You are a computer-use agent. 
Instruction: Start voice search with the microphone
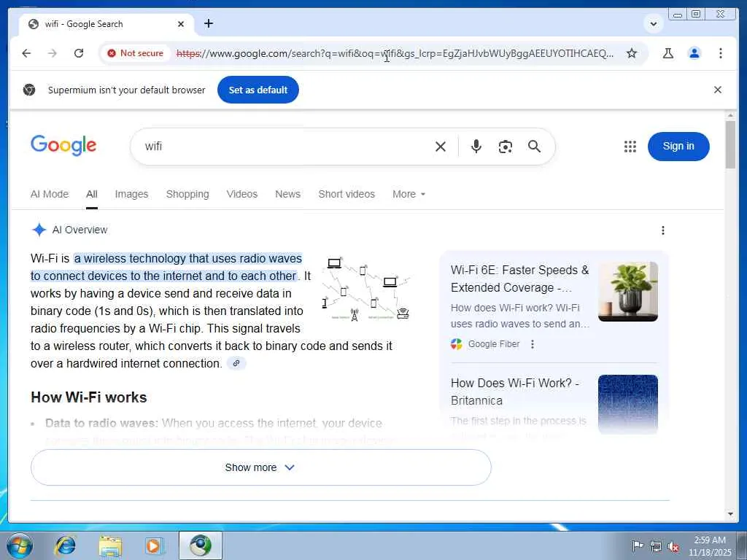point(476,146)
